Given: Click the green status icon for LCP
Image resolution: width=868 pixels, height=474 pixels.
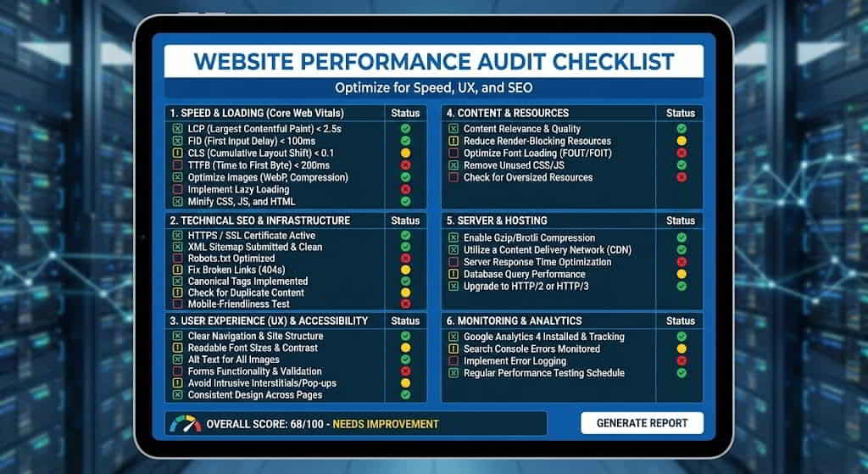Looking at the screenshot, I should pyautogui.click(x=405, y=129).
